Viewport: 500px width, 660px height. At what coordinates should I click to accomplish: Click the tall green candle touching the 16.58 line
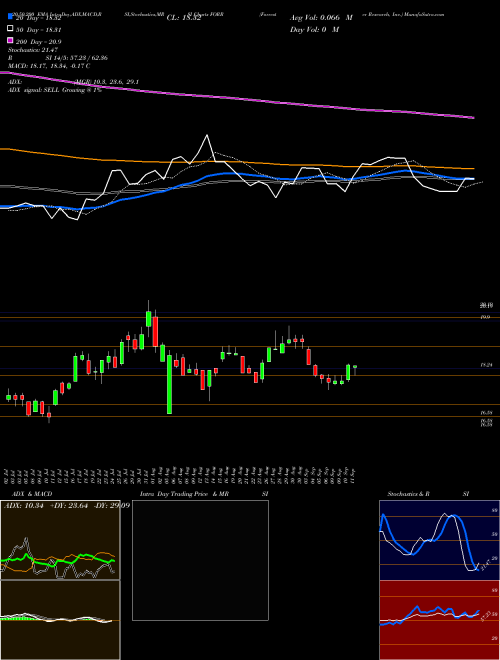170,384
